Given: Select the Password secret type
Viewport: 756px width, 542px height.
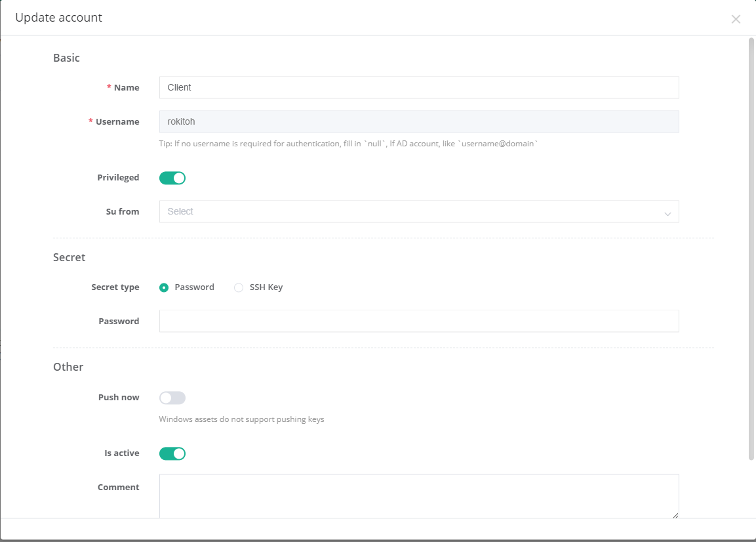Looking at the screenshot, I should pyautogui.click(x=165, y=287).
